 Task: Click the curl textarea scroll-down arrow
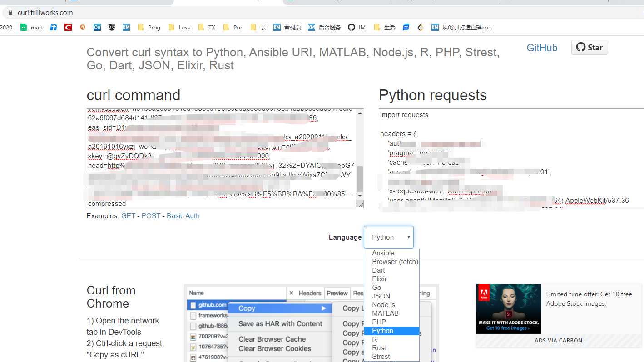360,196
